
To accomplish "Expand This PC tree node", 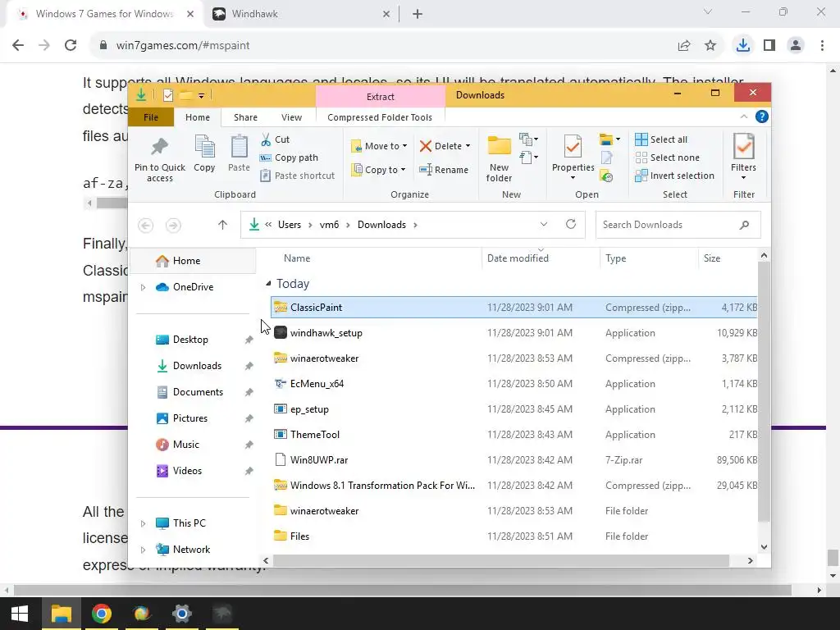I will pos(143,523).
